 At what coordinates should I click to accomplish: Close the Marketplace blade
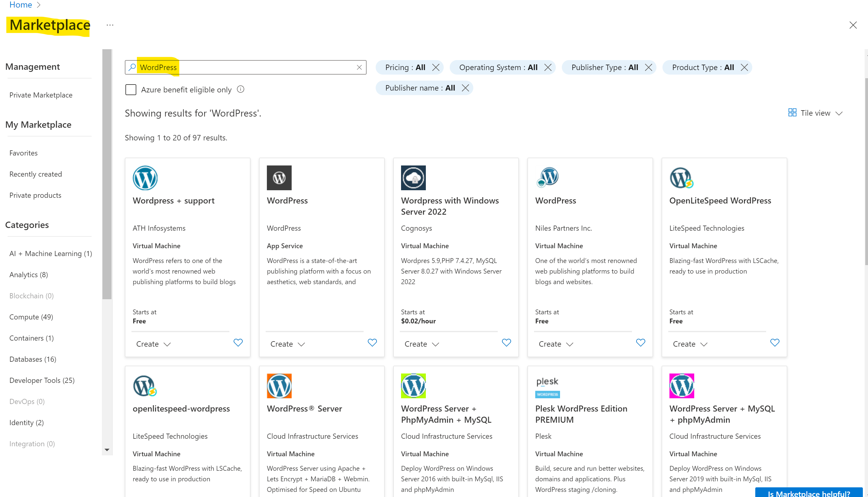point(853,25)
